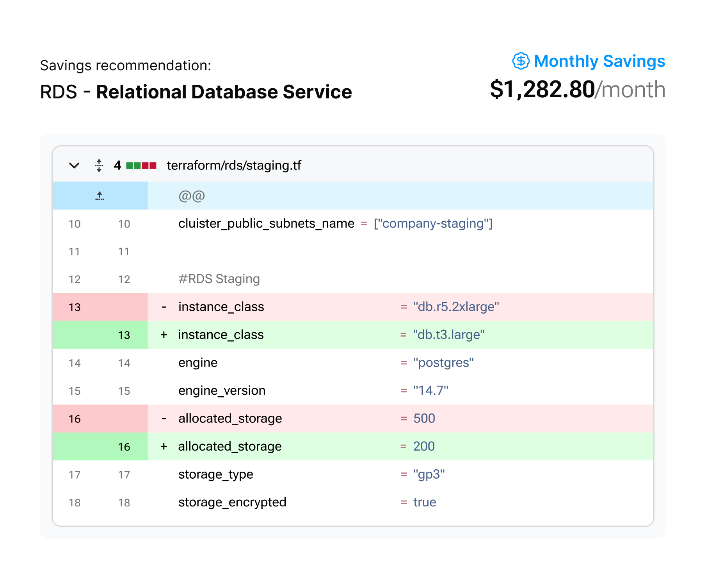Click the diff stat colored squares
The height and width of the screenshot is (588, 706).
(x=141, y=166)
